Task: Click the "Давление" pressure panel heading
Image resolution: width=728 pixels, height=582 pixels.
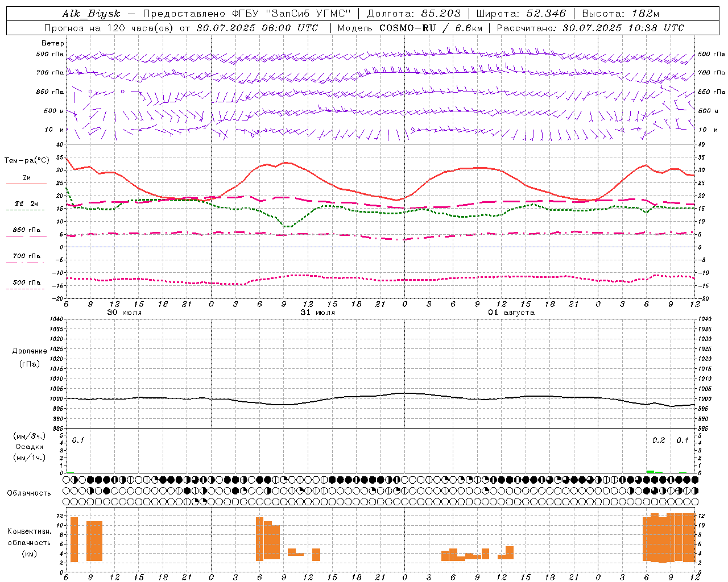Action: click(x=30, y=351)
